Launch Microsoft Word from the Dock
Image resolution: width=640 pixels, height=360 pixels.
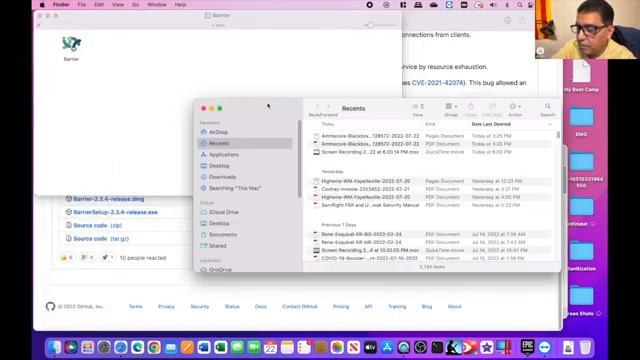pos(204,347)
